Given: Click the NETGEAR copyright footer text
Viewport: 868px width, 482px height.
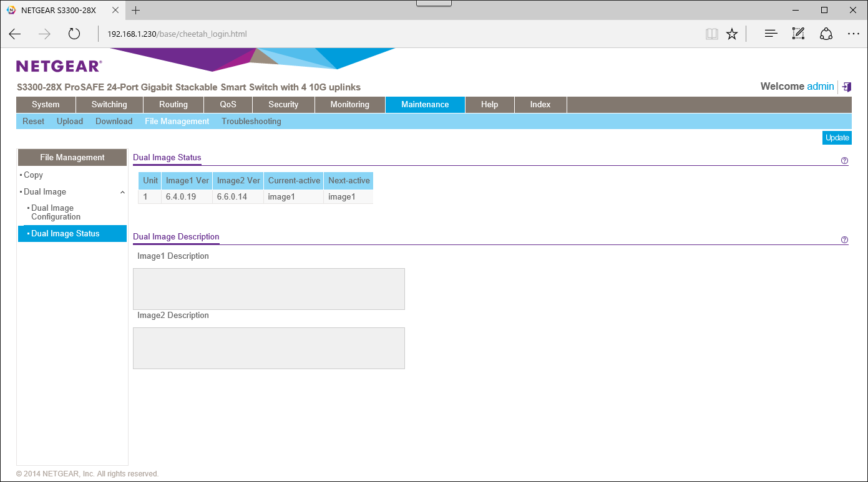Looking at the screenshot, I should click(x=87, y=474).
